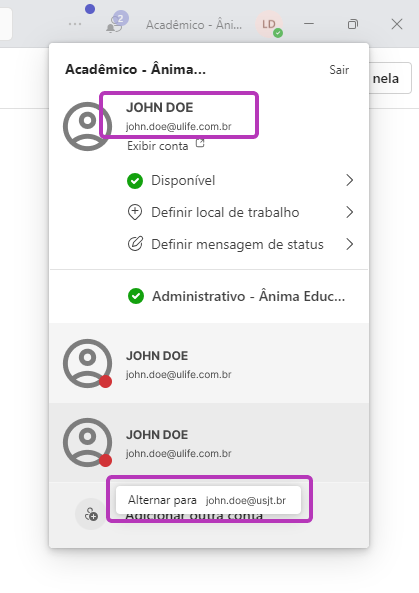This screenshot has height=593, width=419.
Task: Click the green Disponível status check icon
Action: (135, 181)
